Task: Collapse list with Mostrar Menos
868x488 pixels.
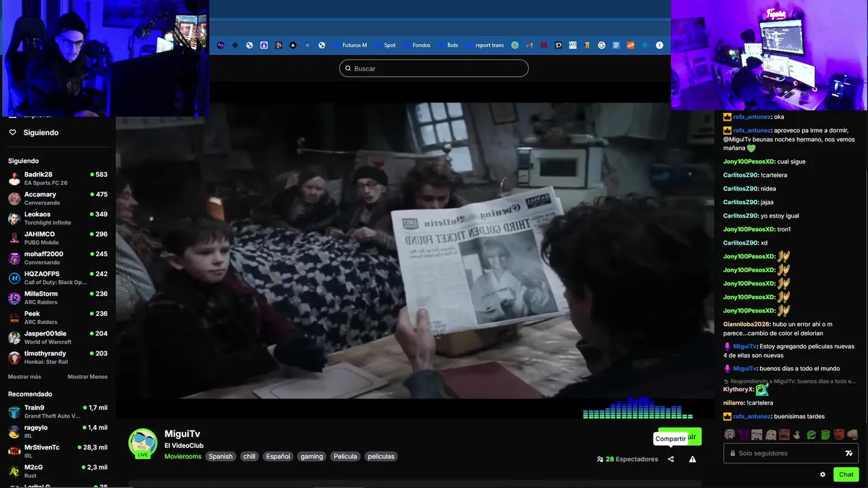Action: coord(87,377)
